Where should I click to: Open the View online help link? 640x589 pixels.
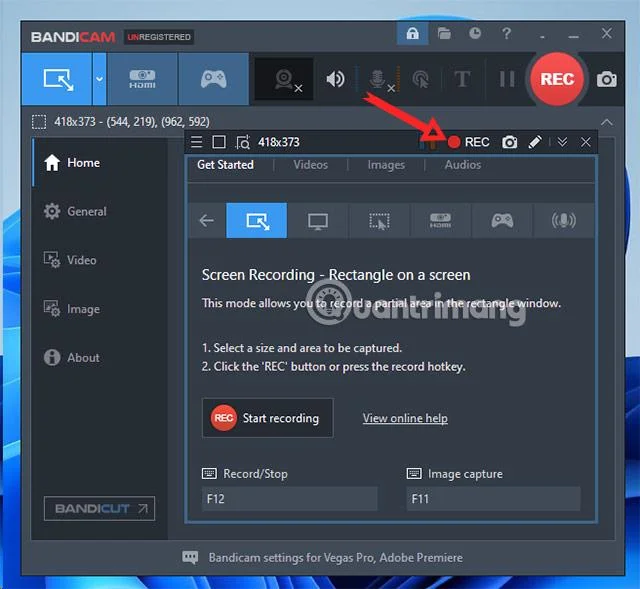405,418
